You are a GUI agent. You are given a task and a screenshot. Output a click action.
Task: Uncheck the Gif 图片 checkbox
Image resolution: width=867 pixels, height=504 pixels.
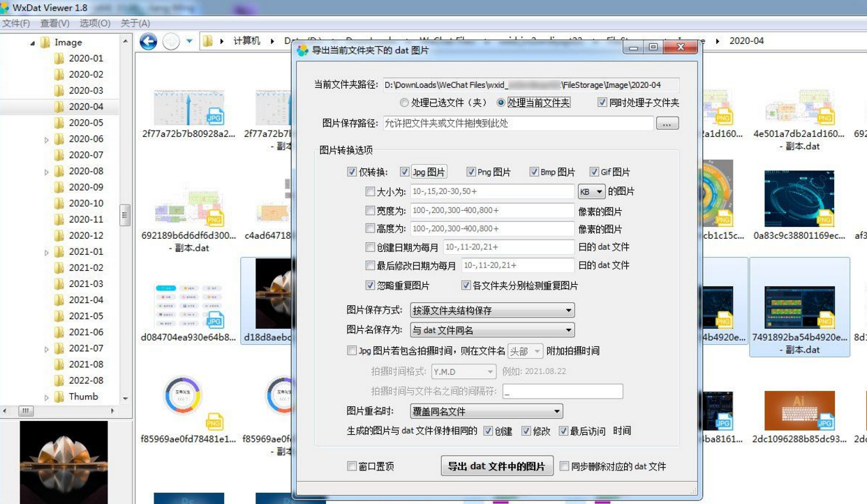594,172
